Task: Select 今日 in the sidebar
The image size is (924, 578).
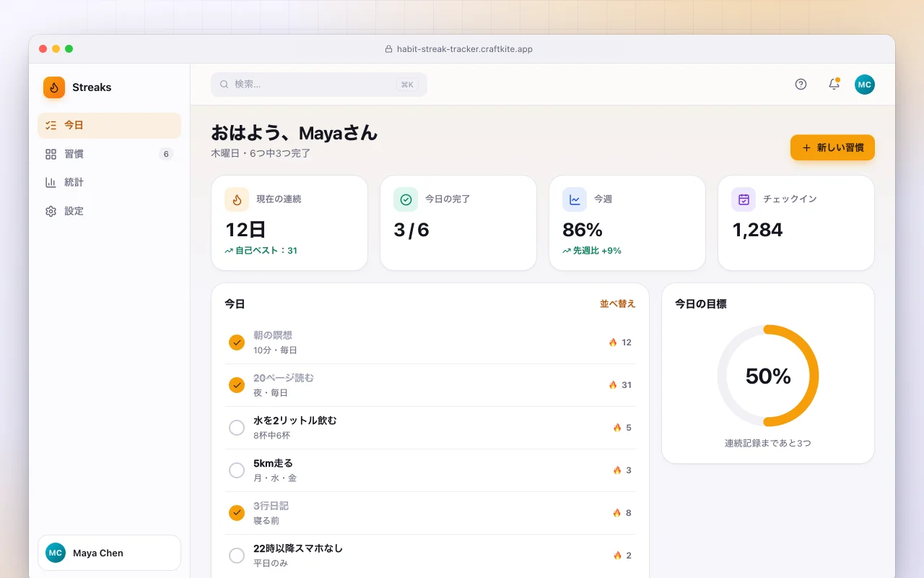Action: [x=109, y=125]
